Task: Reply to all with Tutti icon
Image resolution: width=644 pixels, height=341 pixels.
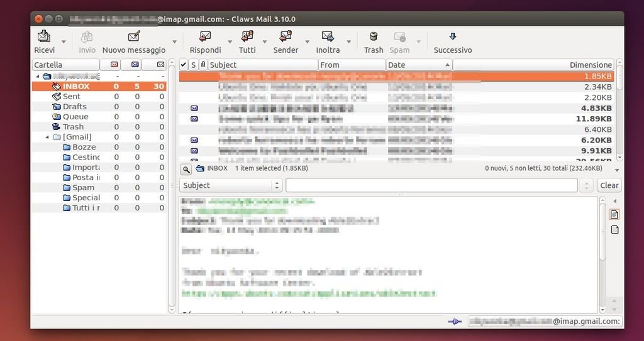Action: tap(247, 37)
